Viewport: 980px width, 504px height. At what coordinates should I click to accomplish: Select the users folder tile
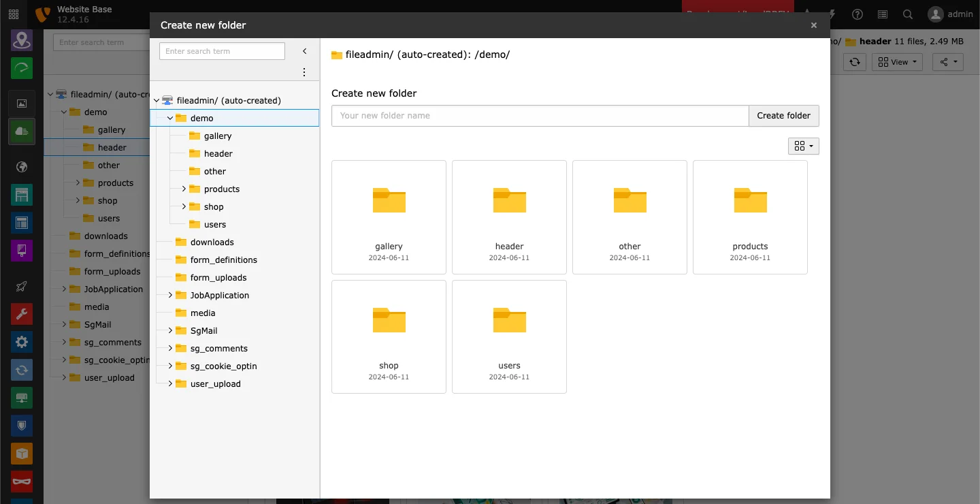click(509, 336)
